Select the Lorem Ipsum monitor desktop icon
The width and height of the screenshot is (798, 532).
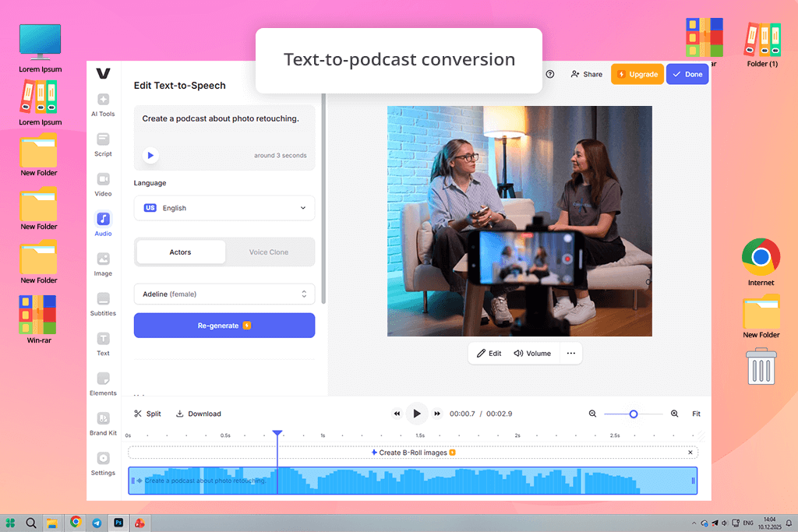[x=41, y=48]
